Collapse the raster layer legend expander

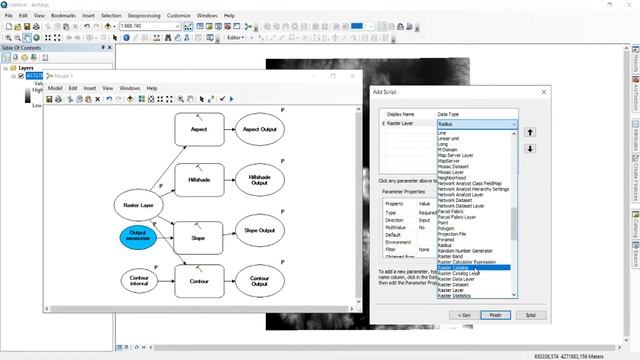pyautogui.click(x=13, y=76)
